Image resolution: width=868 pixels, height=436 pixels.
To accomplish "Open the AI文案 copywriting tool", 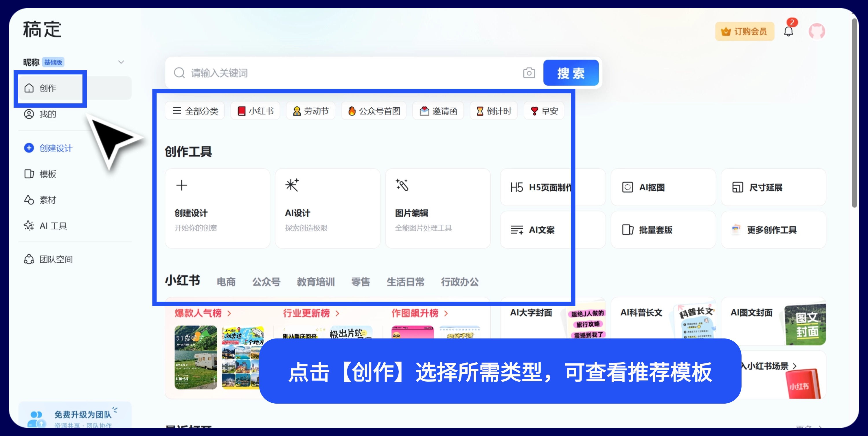I will click(553, 230).
